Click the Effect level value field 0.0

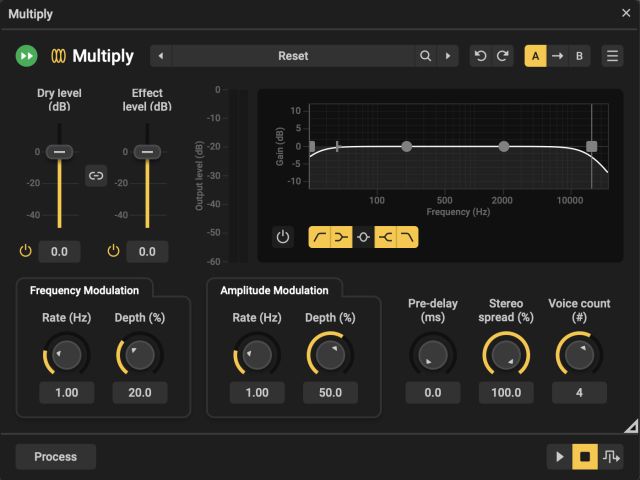[x=147, y=251]
